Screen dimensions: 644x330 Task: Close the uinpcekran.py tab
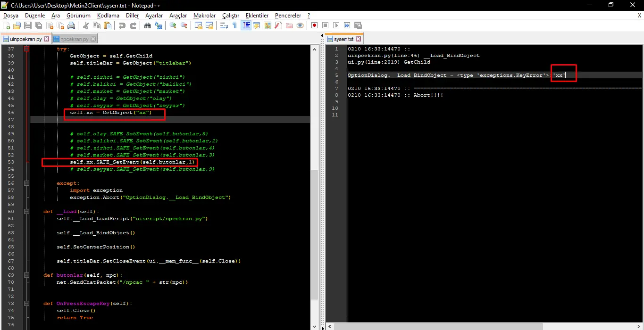46,39
